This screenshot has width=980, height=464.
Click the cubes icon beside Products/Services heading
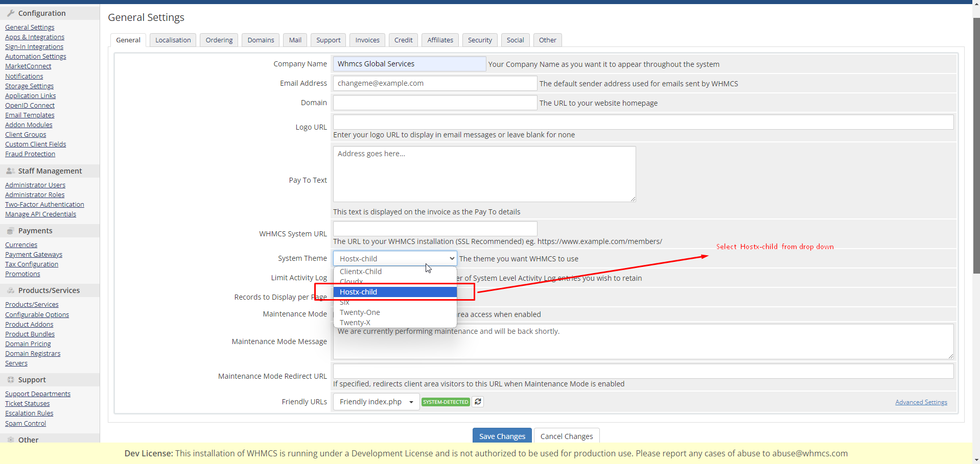(10, 290)
